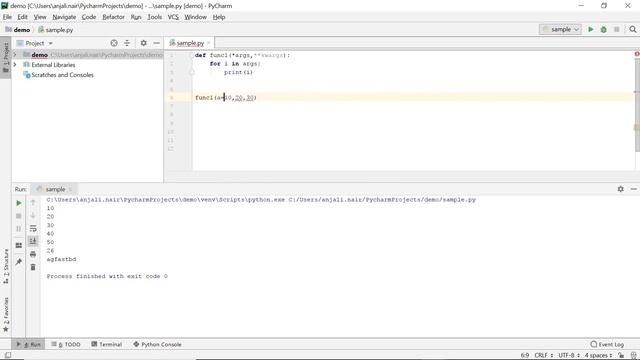Open Terminal tool window
Image resolution: width=640 pixels, height=360 pixels.
click(x=107, y=344)
